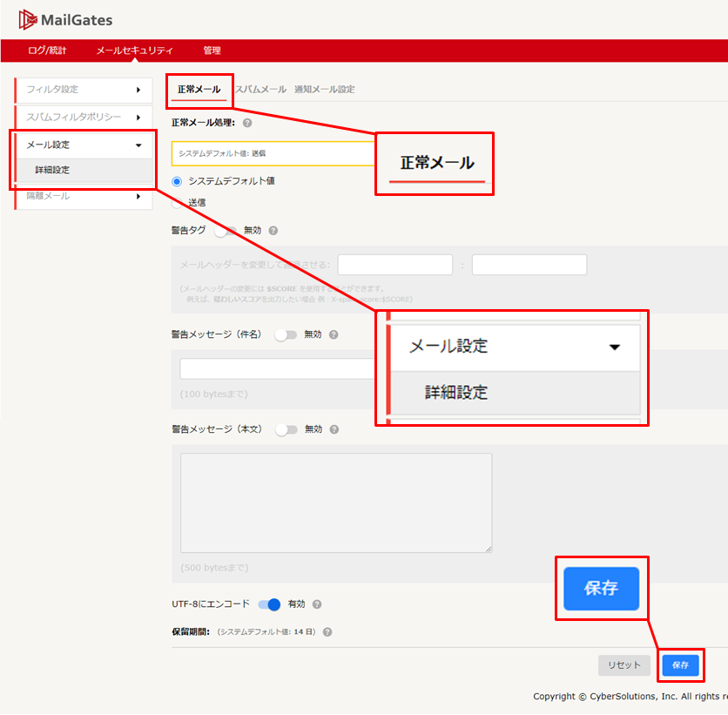Toggle 警告メッセージ(件名) switch
The height and width of the screenshot is (715, 728).
pyautogui.click(x=286, y=334)
